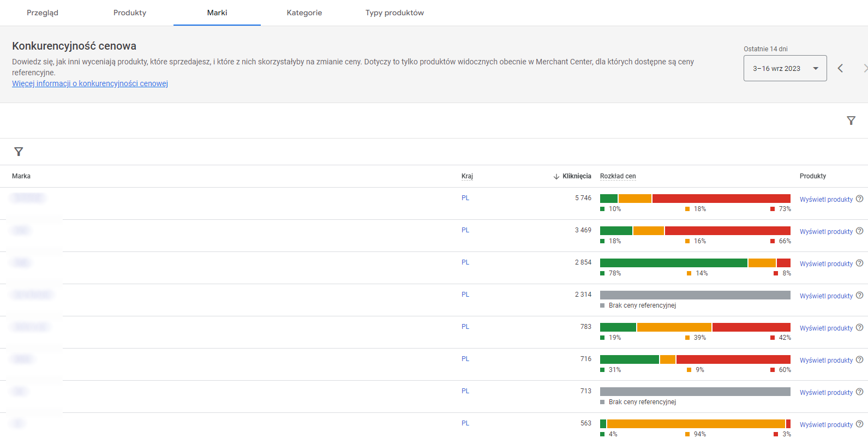Click the clicks value 716
Viewport: 868px width, 444px height.
click(x=586, y=359)
